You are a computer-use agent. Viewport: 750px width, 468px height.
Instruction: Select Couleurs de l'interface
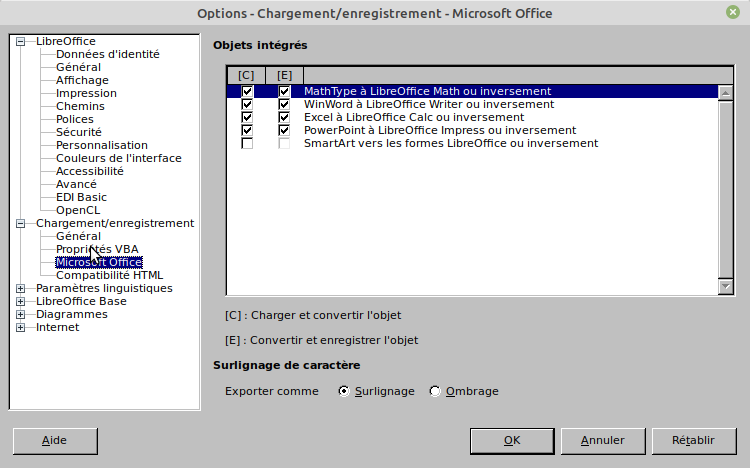(x=119, y=158)
